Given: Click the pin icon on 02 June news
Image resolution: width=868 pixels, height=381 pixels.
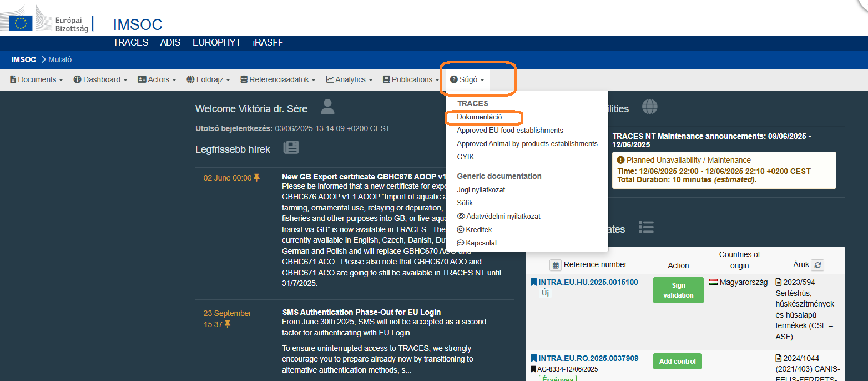Looking at the screenshot, I should 256,178.
